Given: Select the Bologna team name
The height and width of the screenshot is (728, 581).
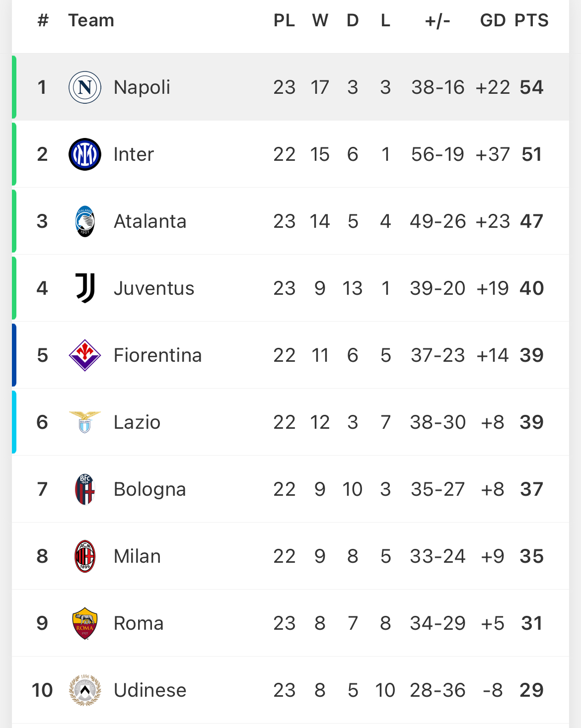Looking at the screenshot, I should coord(149,489).
